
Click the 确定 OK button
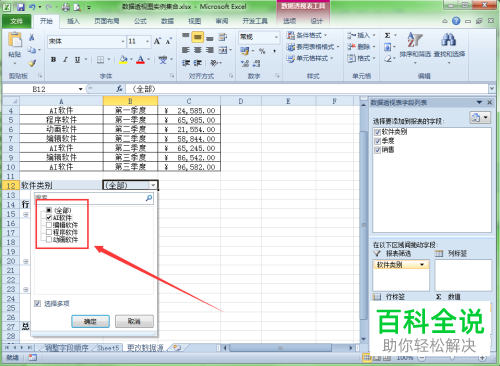coord(90,321)
